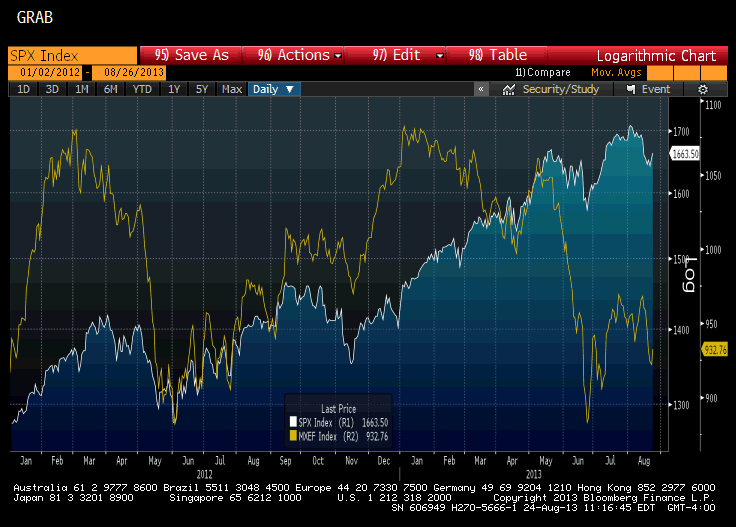This screenshot has width=736, height=527.
Task: Open the chart settings gear icon
Action: pyautogui.click(x=702, y=90)
